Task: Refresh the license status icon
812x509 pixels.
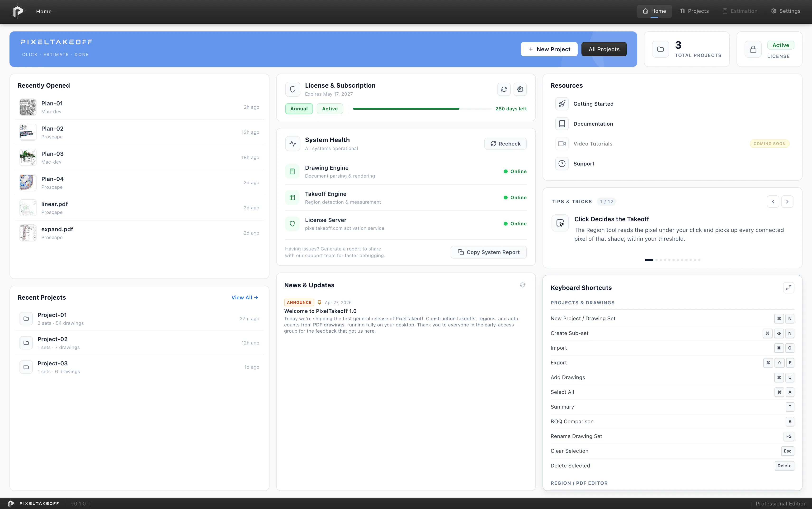Action: pos(504,89)
